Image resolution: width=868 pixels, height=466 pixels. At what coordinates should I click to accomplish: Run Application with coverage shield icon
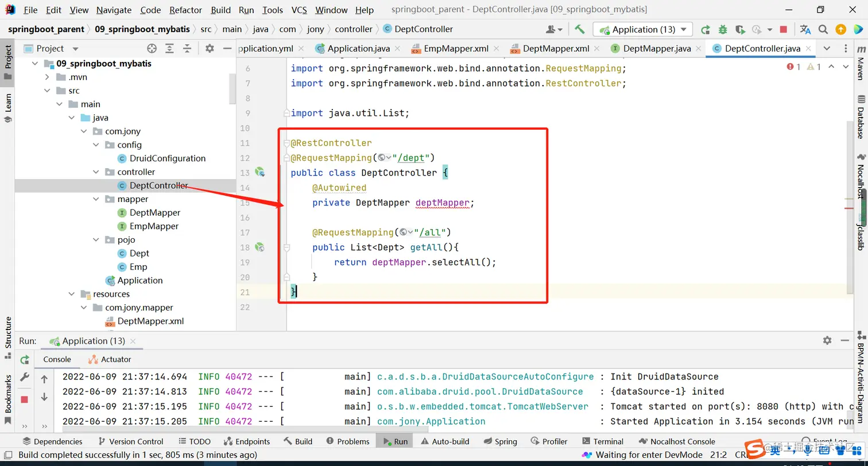coord(741,29)
